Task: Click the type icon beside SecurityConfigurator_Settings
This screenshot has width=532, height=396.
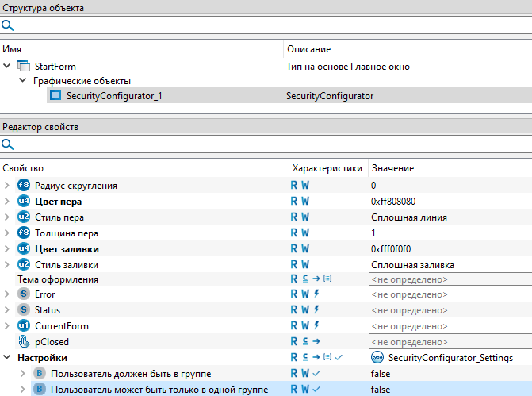Action: click(377, 358)
